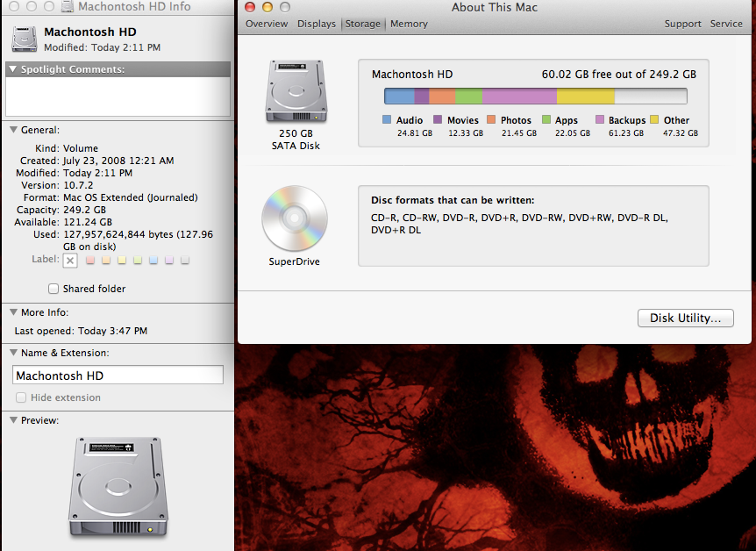
Task: Click the '127,957,624,844 bytes' used value
Action: [x=118, y=234]
